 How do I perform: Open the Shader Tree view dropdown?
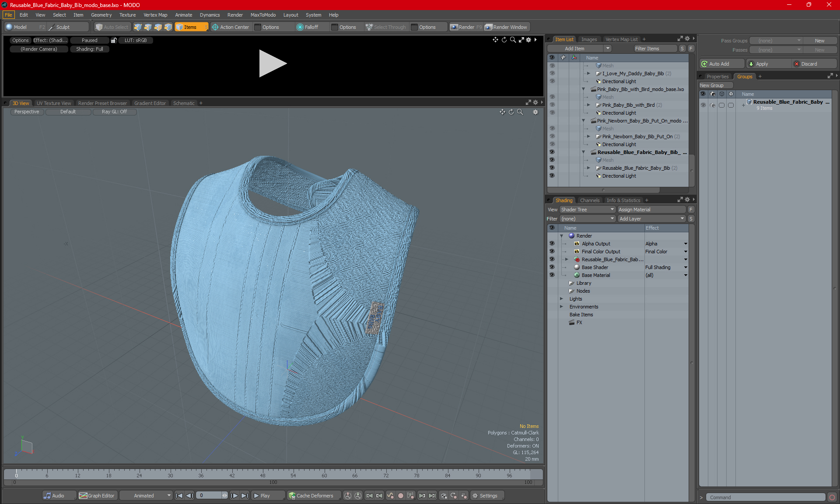pos(588,210)
